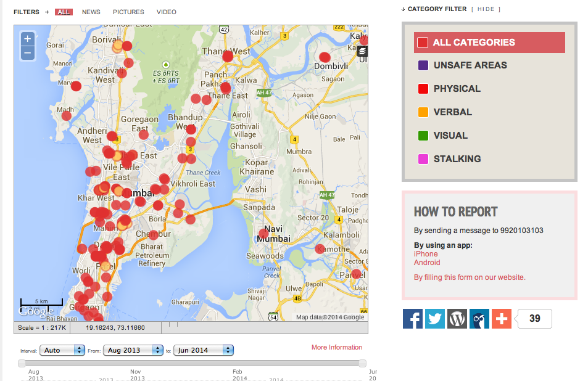
Task: Open the Android app link
Action: (x=427, y=263)
